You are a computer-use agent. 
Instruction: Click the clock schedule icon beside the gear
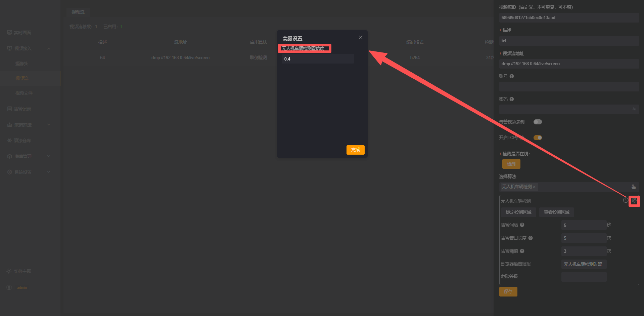pos(625,200)
